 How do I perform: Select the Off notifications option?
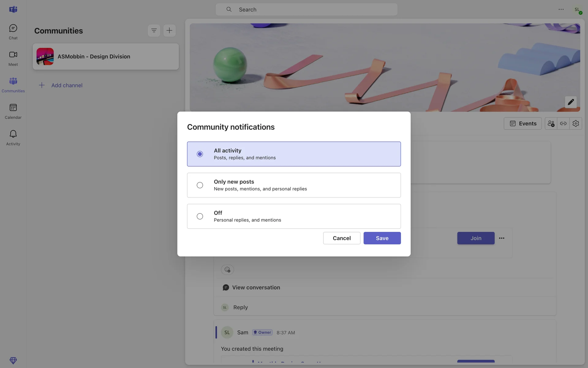200,217
